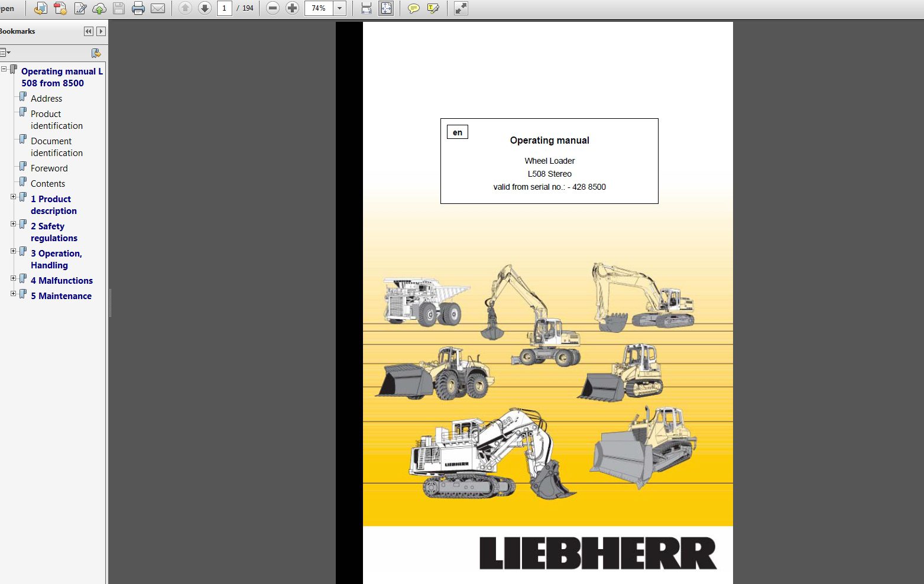Screen dimensions: 924x584
Task: Open 5 Maintenance bookmark
Action: tap(61, 296)
